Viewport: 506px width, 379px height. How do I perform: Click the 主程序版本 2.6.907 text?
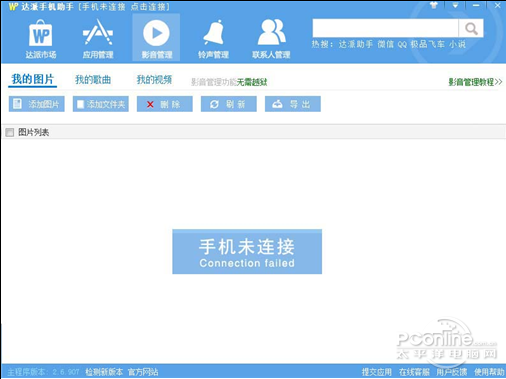(x=43, y=372)
